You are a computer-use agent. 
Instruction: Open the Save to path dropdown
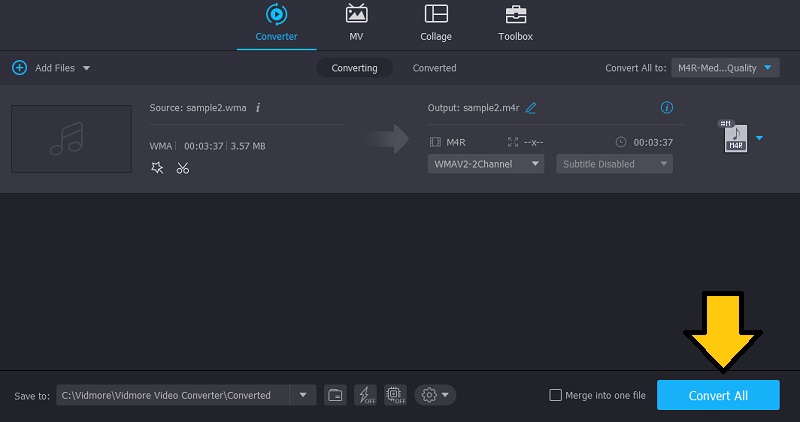[303, 395]
